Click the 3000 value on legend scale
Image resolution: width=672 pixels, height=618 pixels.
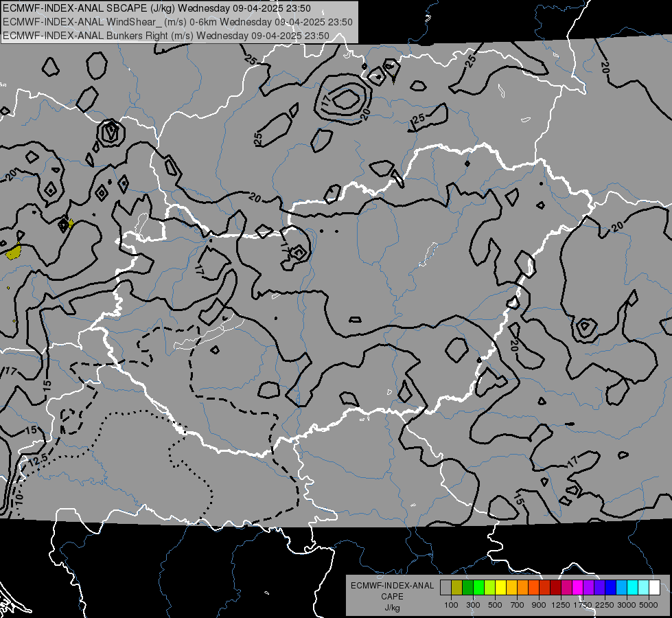point(627,605)
